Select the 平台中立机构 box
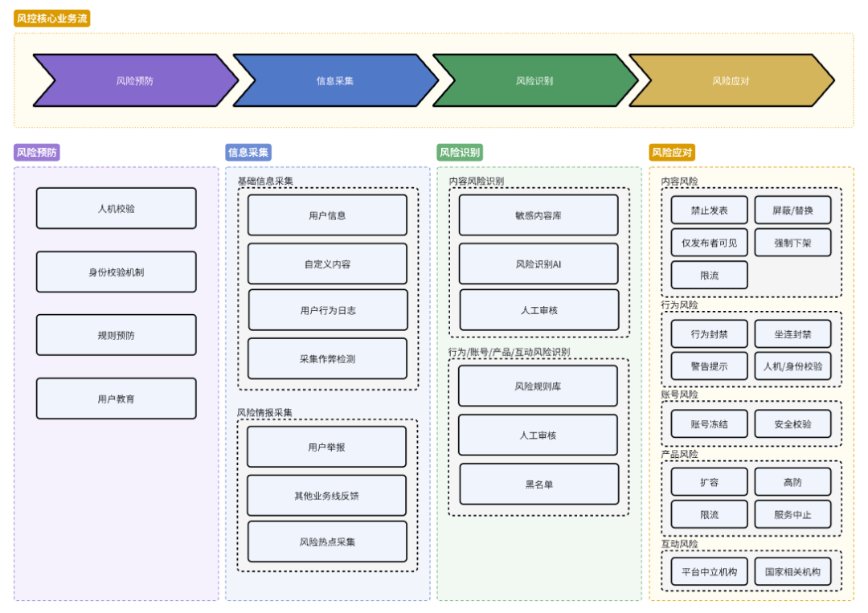 (x=709, y=572)
